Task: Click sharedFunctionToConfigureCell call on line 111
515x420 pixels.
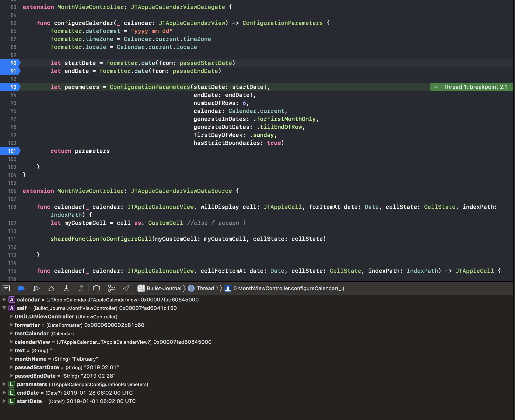Action: click(101, 239)
